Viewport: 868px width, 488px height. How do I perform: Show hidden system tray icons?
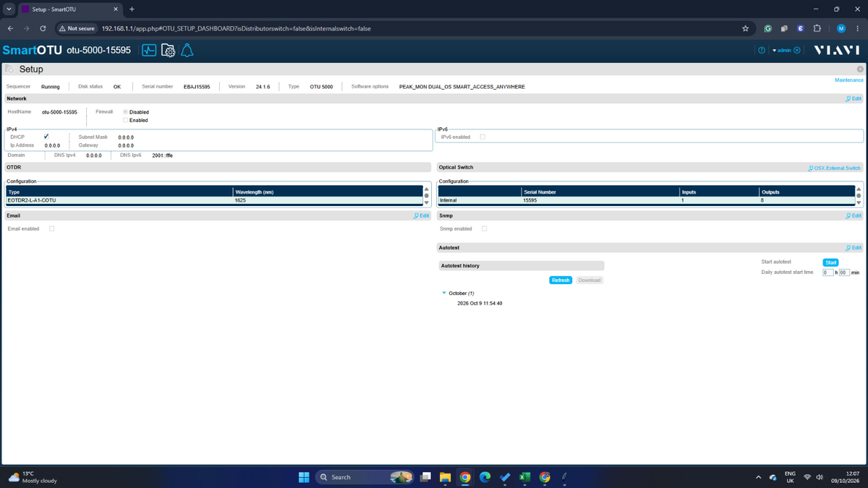(758, 477)
